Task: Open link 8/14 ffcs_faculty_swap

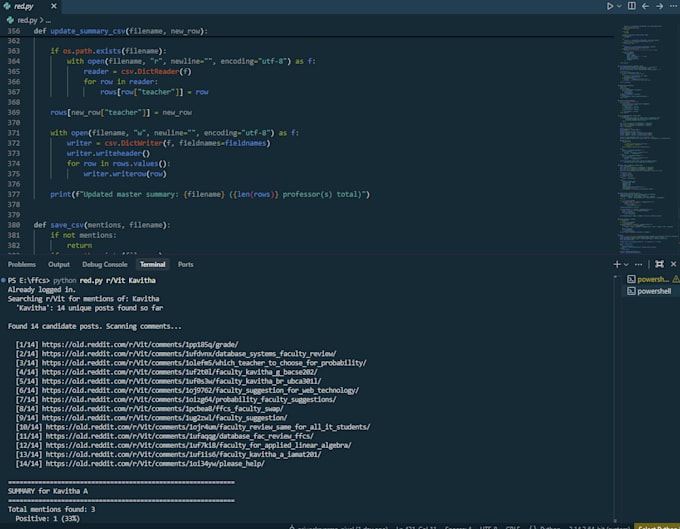Action: tap(163, 408)
